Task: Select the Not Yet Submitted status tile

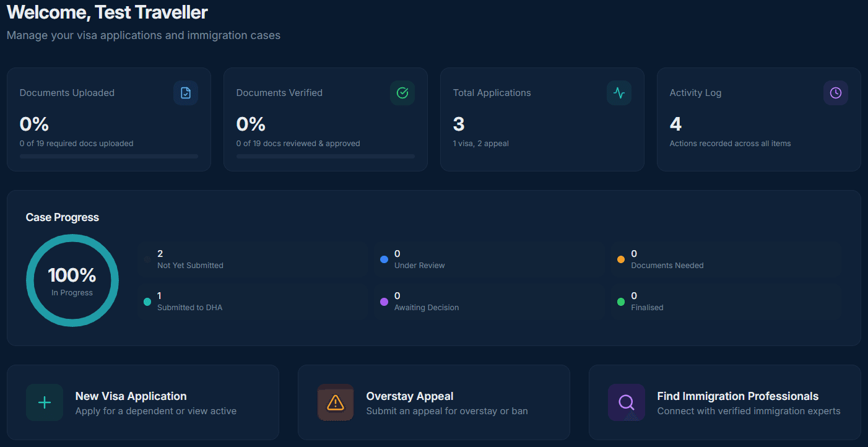Action: pyautogui.click(x=253, y=259)
